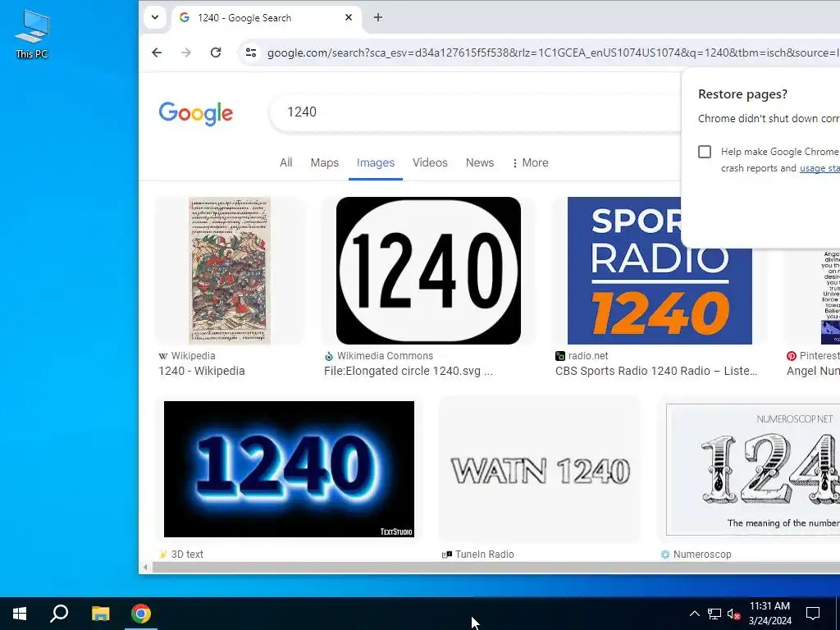Open the glowing blue 1240 image

point(289,468)
